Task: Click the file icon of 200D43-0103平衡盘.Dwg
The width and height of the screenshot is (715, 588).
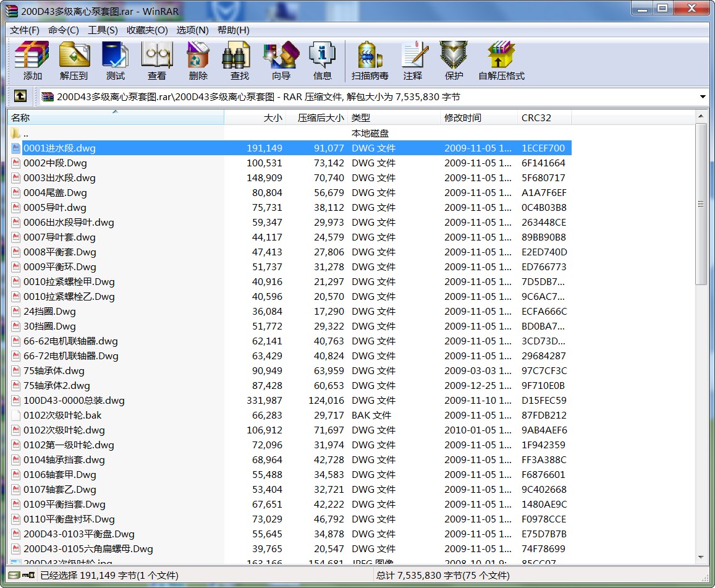Action: click(16, 534)
